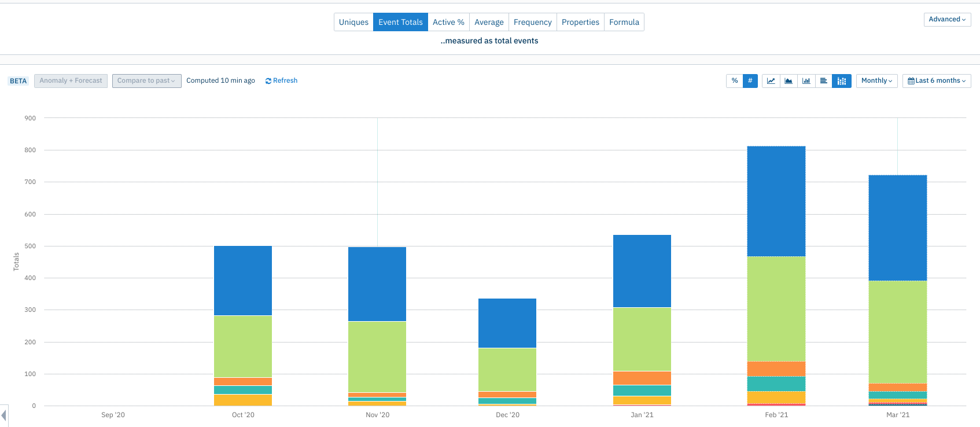Click the green segment in Feb '21 bar

tap(776, 309)
